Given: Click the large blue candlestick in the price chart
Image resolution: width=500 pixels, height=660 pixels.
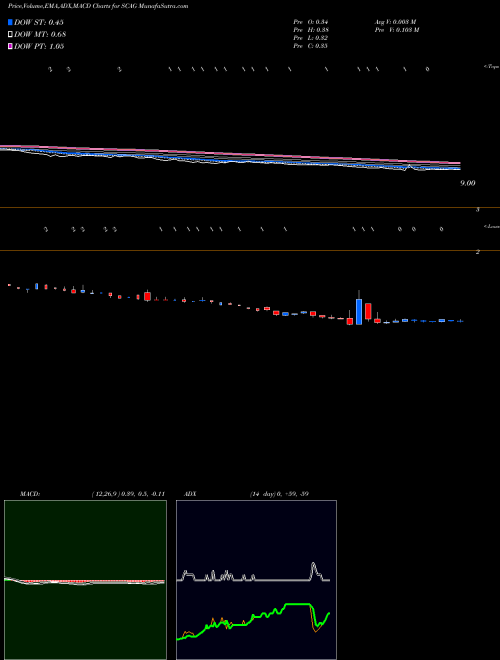Looking at the screenshot, I should coord(359,311).
